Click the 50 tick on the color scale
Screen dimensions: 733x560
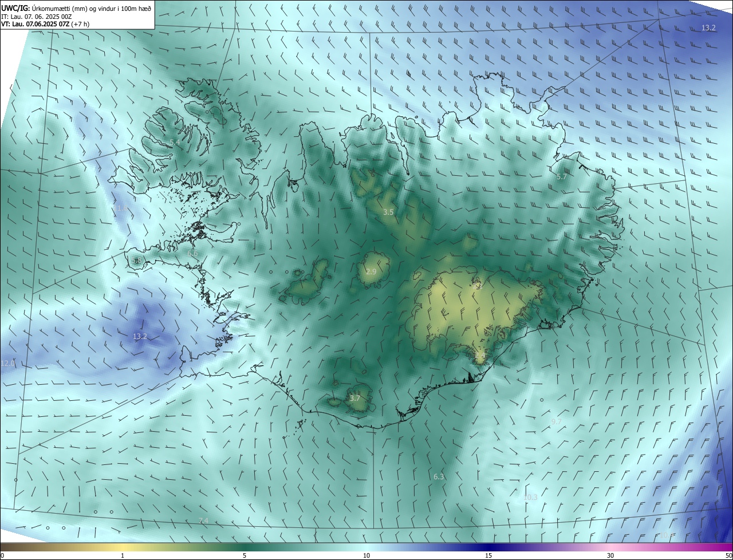(728, 555)
